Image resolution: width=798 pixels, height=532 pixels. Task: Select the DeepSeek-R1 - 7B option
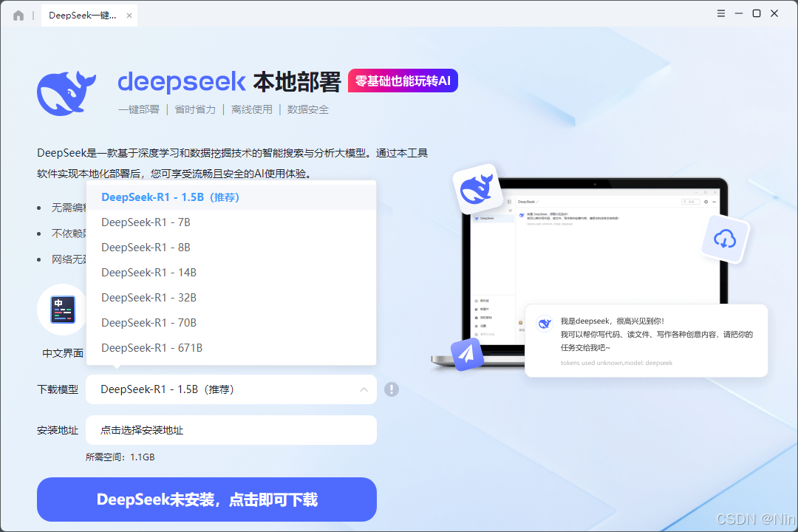(x=231, y=222)
